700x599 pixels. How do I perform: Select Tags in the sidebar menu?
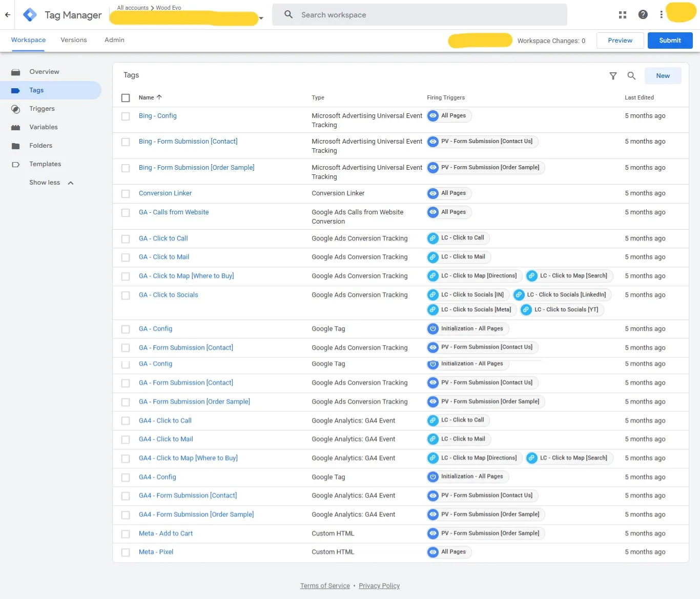click(51, 90)
